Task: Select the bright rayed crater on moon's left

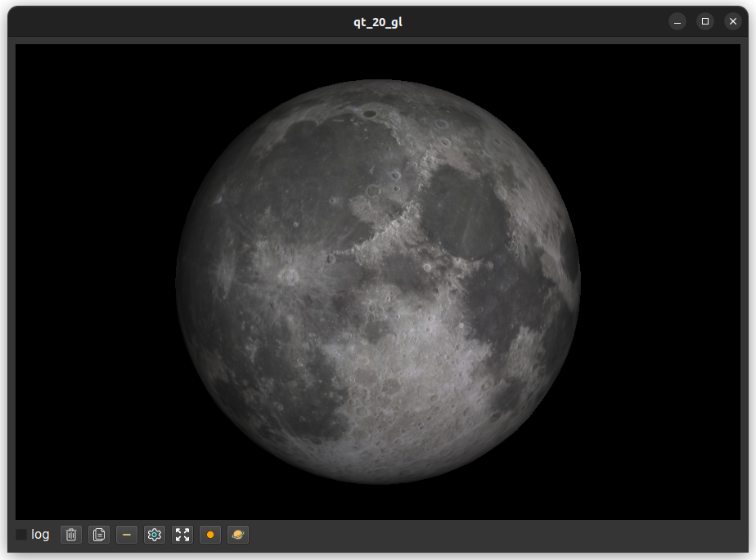Action: [288, 276]
